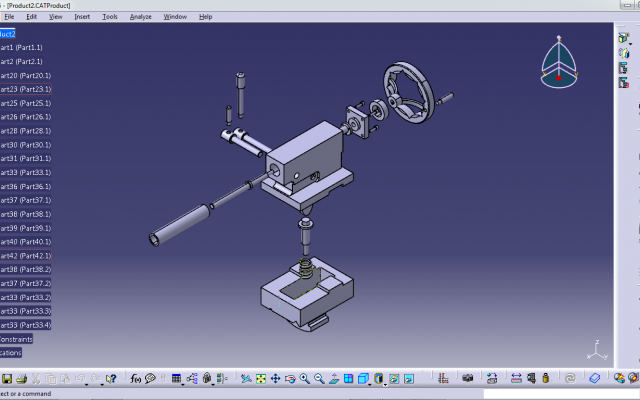Screen dimensions: 640x400
Task: Open the Insert menu
Action: [82, 17]
